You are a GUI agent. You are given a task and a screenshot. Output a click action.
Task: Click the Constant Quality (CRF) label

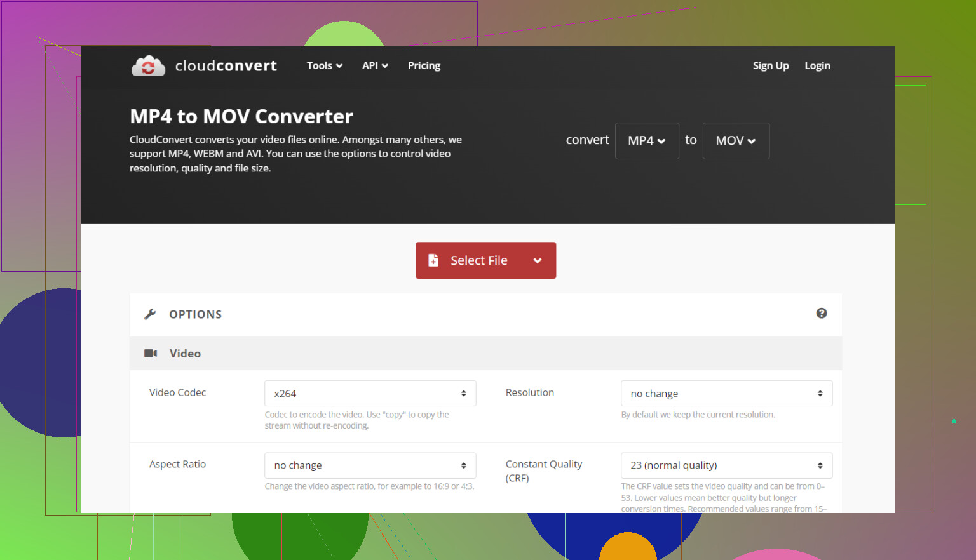coord(544,471)
